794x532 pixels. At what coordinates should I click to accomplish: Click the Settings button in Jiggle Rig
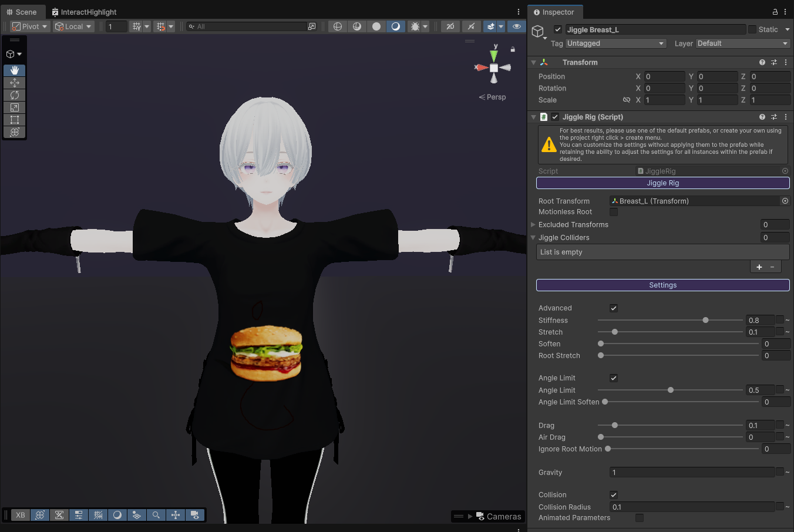click(x=662, y=285)
